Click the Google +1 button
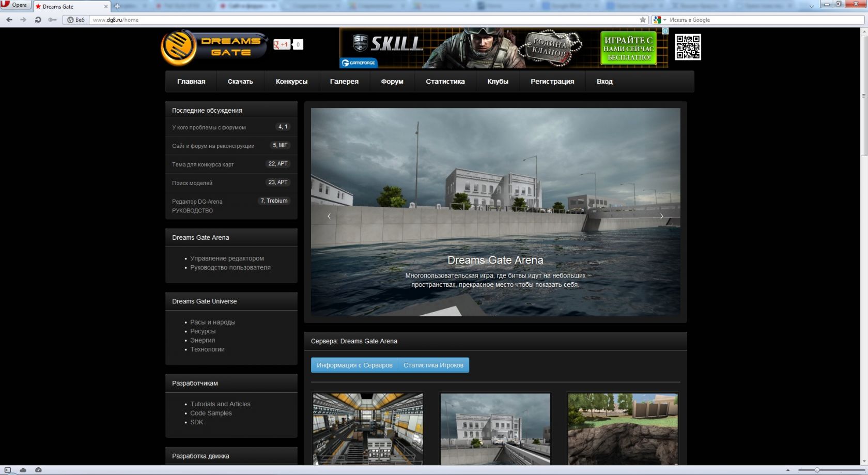The height and width of the screenshot is (475, 868). [282, 44]
